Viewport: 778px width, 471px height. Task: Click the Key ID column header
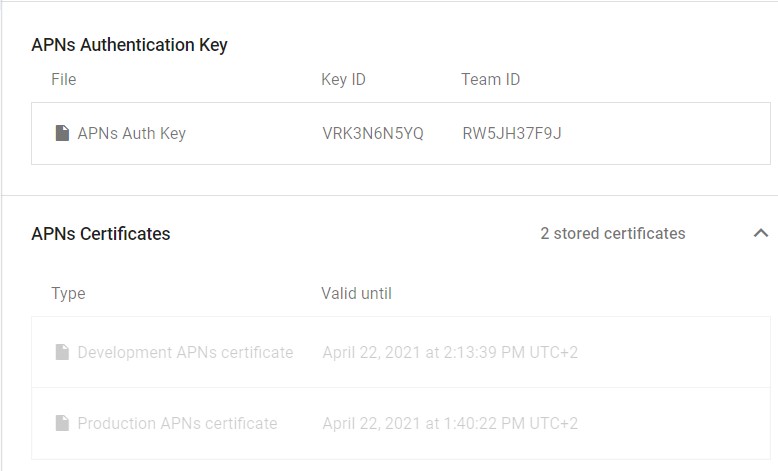click(x=343, y=79)
